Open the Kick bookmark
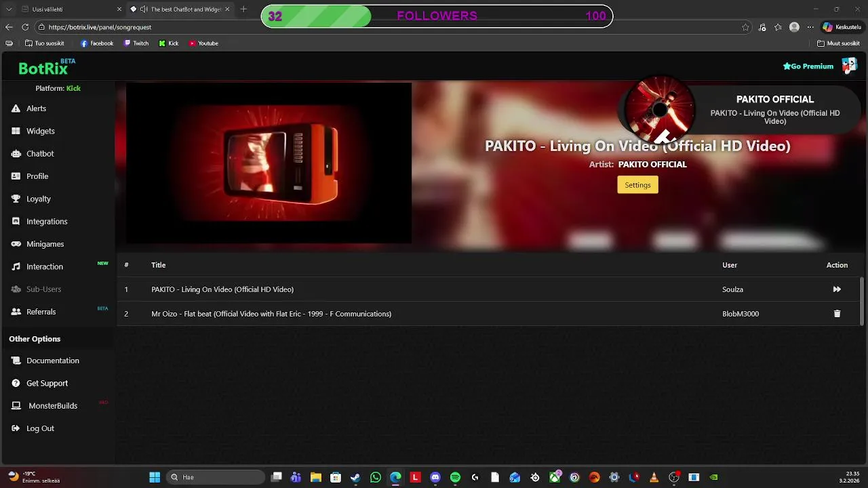Image resolution: width=868 pixels, height=488 pixels. (169, 43)
